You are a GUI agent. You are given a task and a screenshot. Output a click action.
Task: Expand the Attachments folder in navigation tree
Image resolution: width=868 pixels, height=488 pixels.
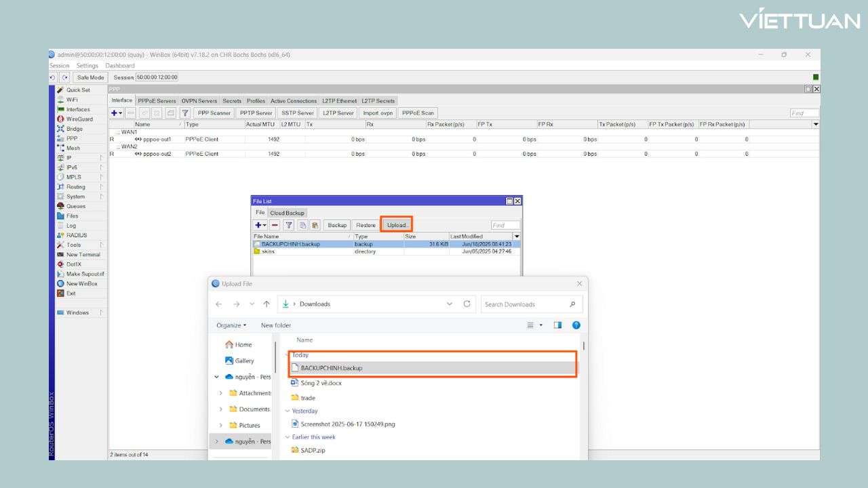point(221,393)
